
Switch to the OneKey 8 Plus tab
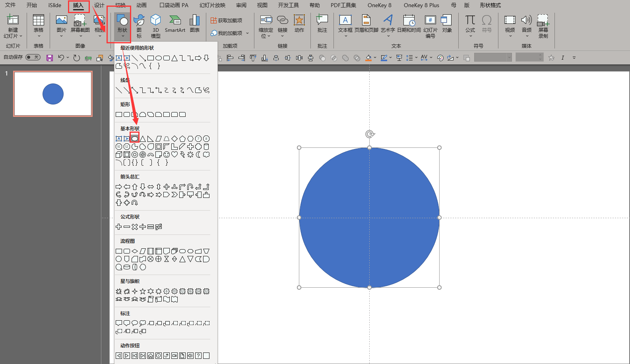point(421,5)
